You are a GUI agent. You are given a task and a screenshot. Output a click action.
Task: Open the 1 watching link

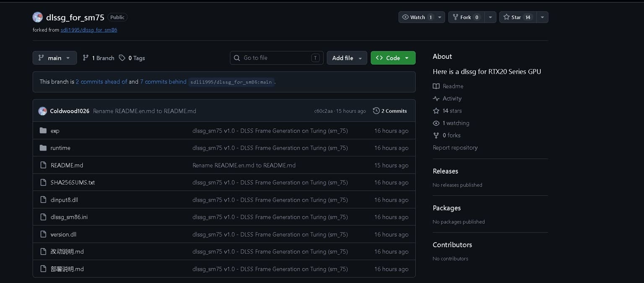pos(451,123)
